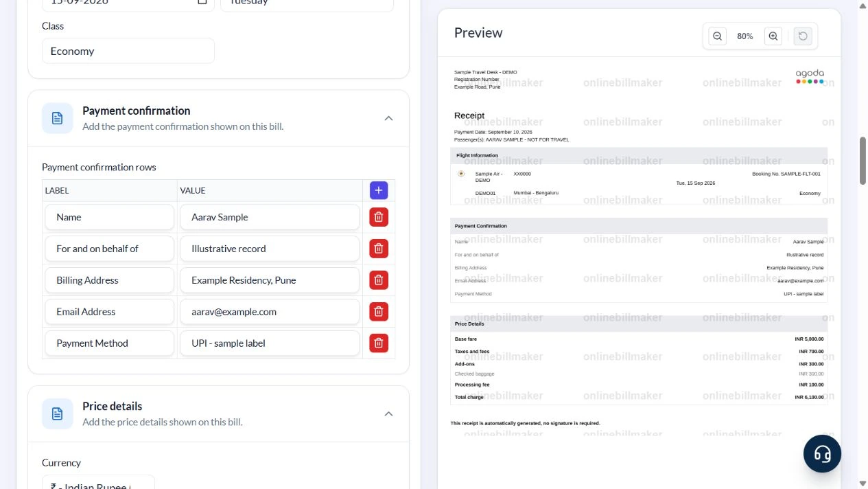The height and width of the screenshot is (489, 868).
Task: Edit the Illustrative record value field
Action: coord(270,249)
